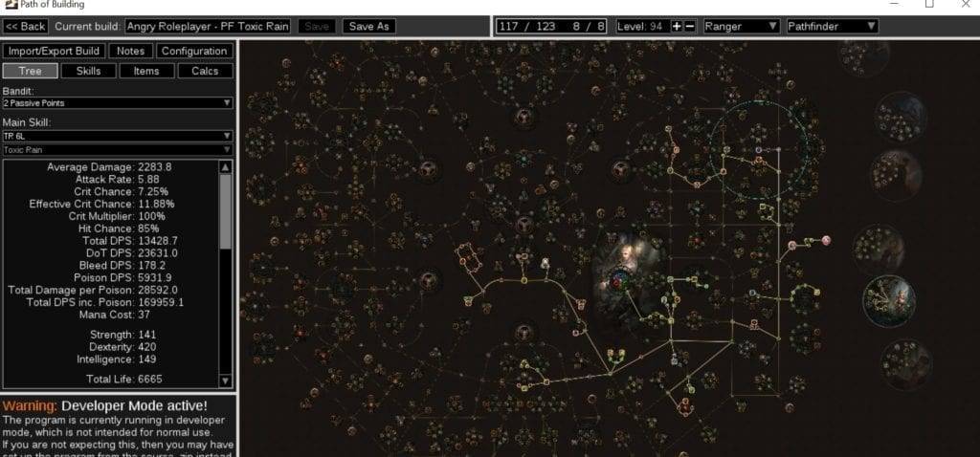Open the Calcs tab
The width and height of the screenshot is (980, 457).
pyautogui.click(x=207, y=71)
